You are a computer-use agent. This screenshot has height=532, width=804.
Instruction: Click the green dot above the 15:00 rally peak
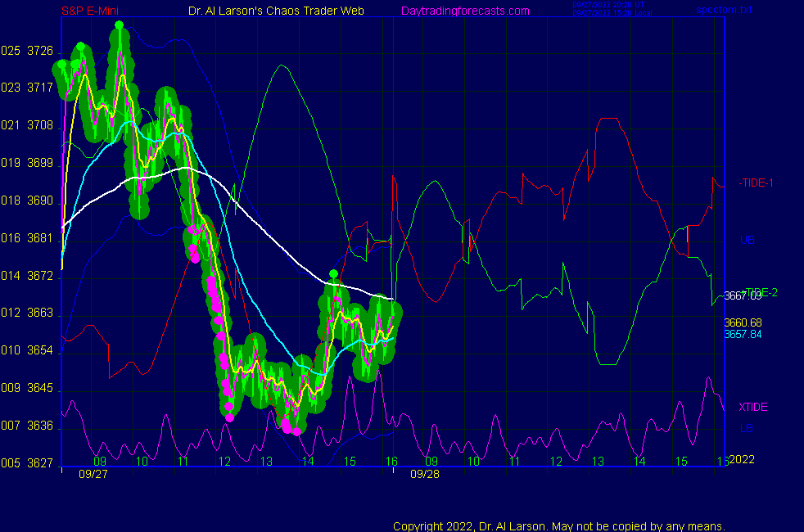(x=333, y=273)
